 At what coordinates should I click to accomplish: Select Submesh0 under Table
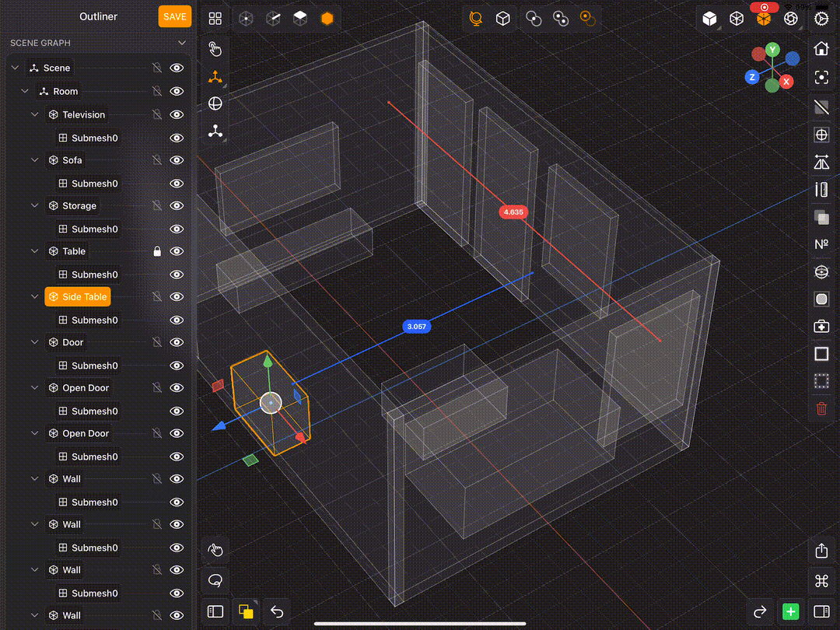pyautogui.click(x=88, y=275)
